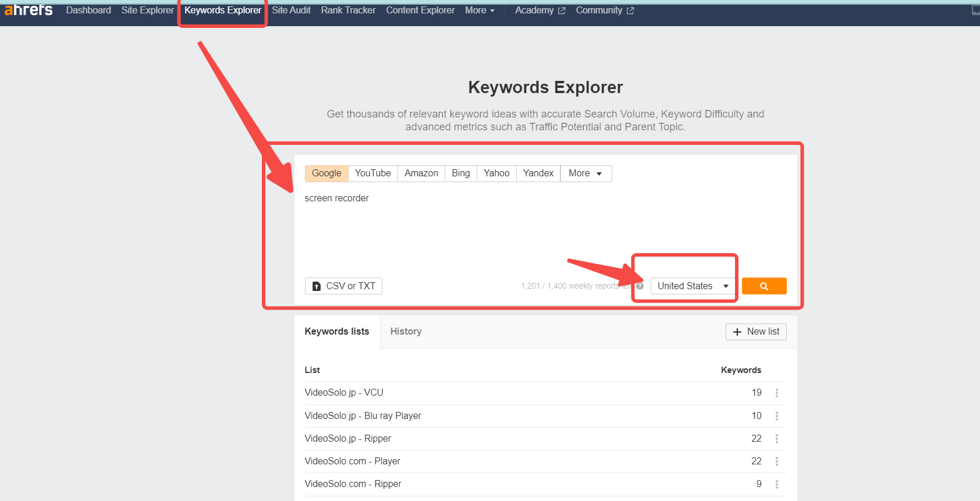This screenshot has width=980, height=501.
Task: Open the VideoSolo.jp - VCU list
Action: 344,393
